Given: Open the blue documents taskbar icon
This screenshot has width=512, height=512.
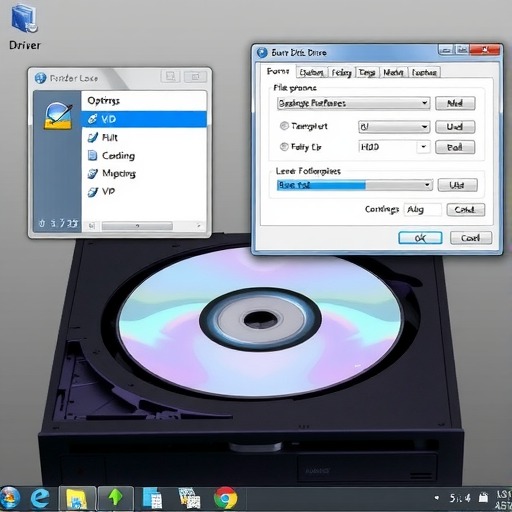Looking at the screenshot, I should tap(152, 499).
